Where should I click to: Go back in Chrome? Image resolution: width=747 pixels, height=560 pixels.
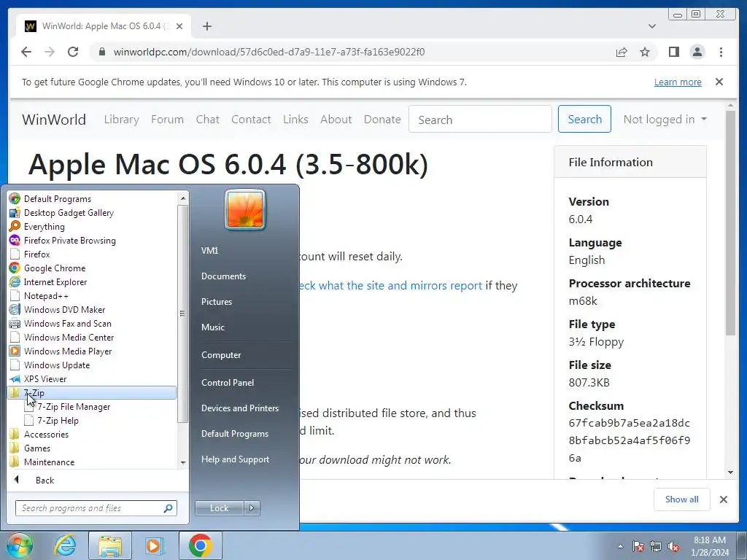coord(26,52)
